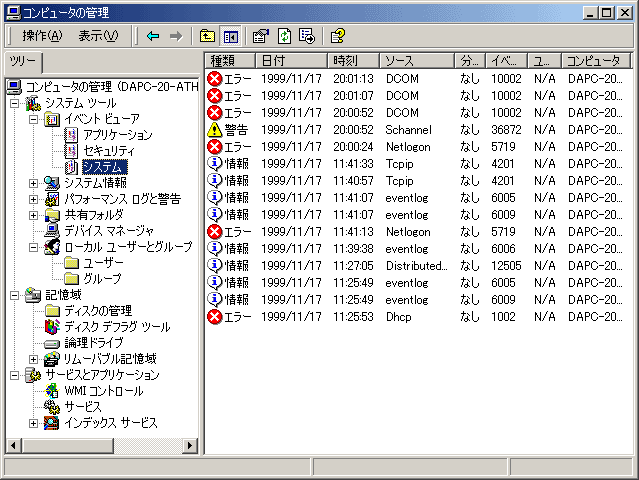Image resolution: width=639 pixels, height=480 pixels.
Task: Select the DCOM error at 20:01:13
Action: [418, 79]
